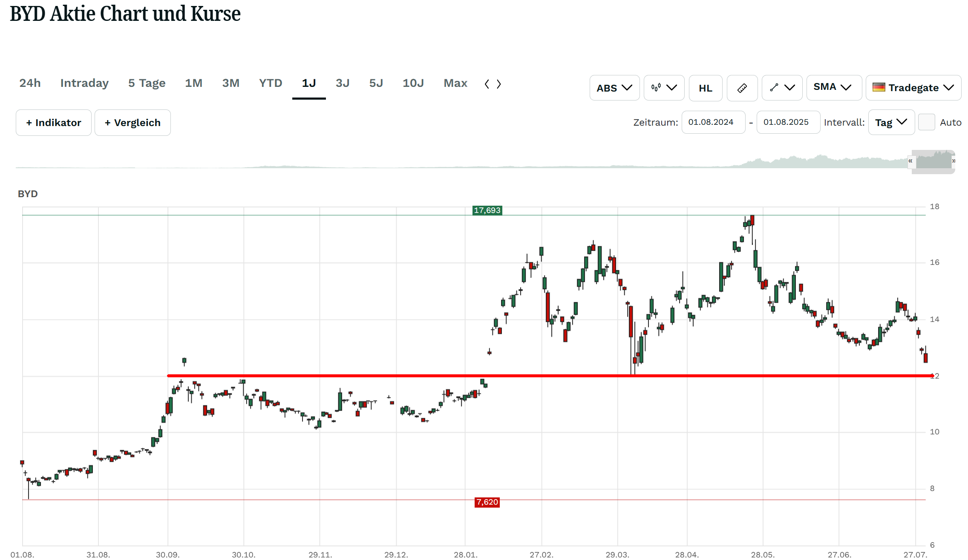Click the 28.01. date axis label
This screenshot has width=968, height=560.
[465, 554]
